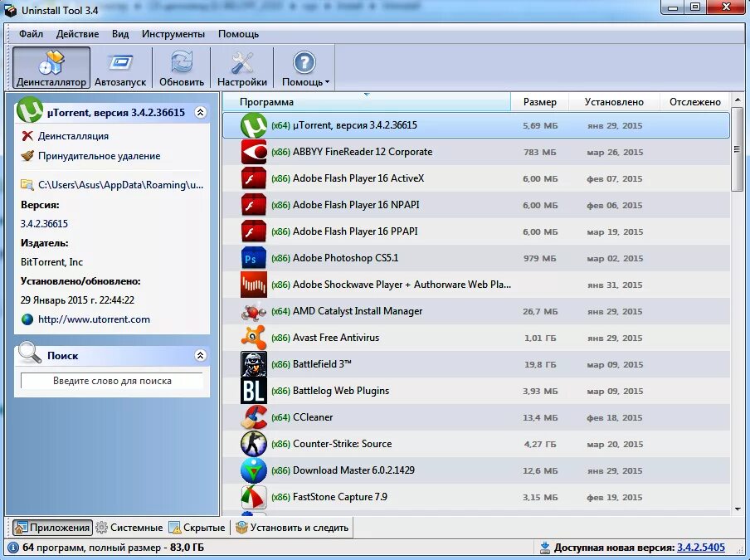Select the Adobe Flash Player 16 ActiveX icon

click(x=254, y=178)
